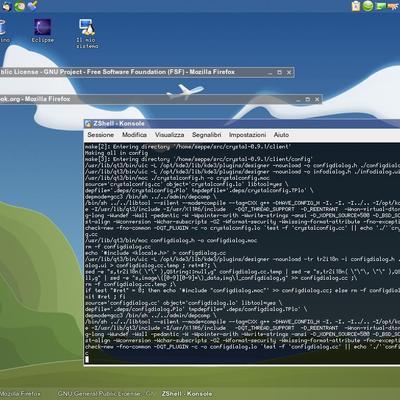Minimize the ok.org Mozilla Firefox window
Viewport: 400px width, 400px height.
(298, 100)
